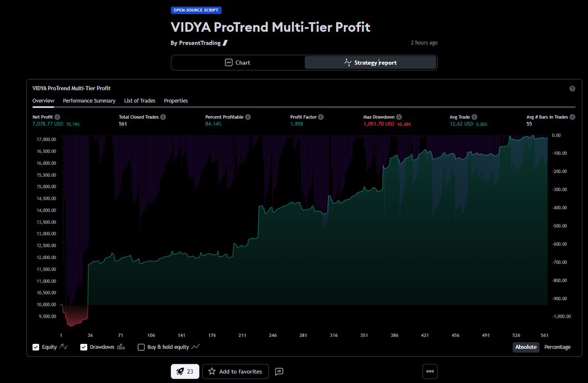Open the help question mark icon

[572, 89]
